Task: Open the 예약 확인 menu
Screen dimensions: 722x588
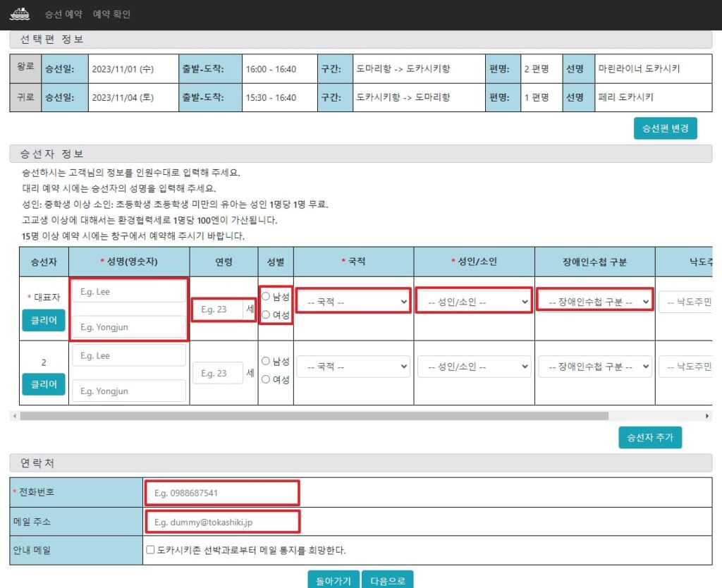Action: pyautogui.click(x=111, y=14)
